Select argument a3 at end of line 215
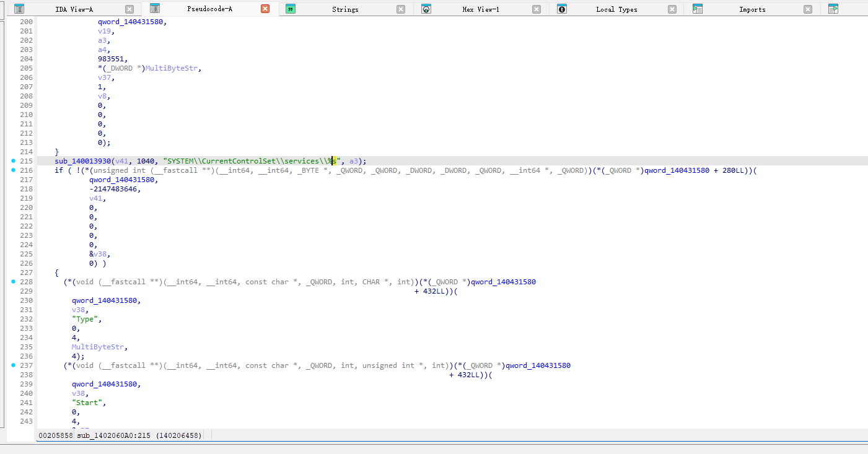 (354, 161)
